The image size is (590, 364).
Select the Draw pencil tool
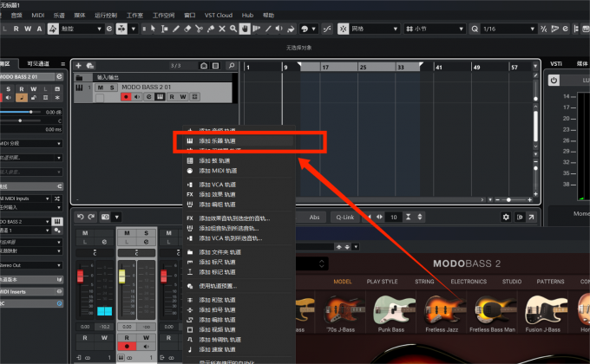(176, 29)
